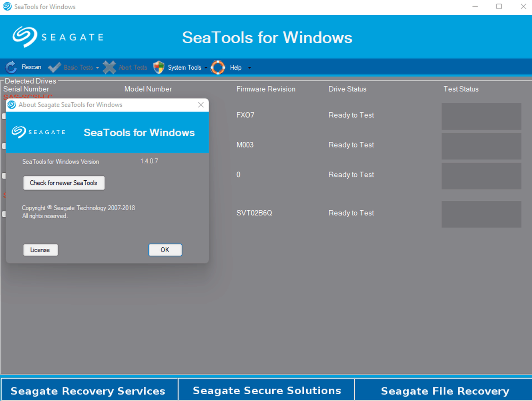This screenshot has height=401, width=532.
Task: Click the Copyright Seagate Technology 2007-2018 text
Action: (78, 208)
